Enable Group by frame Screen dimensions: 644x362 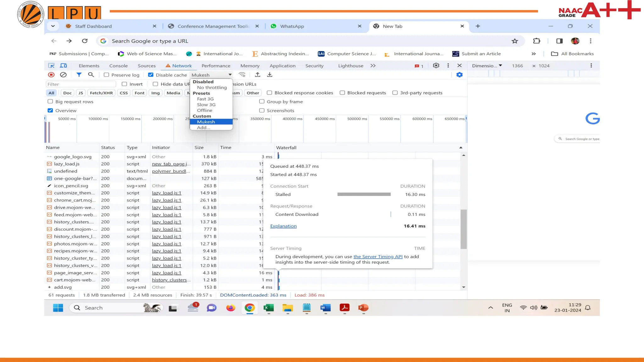262,101
